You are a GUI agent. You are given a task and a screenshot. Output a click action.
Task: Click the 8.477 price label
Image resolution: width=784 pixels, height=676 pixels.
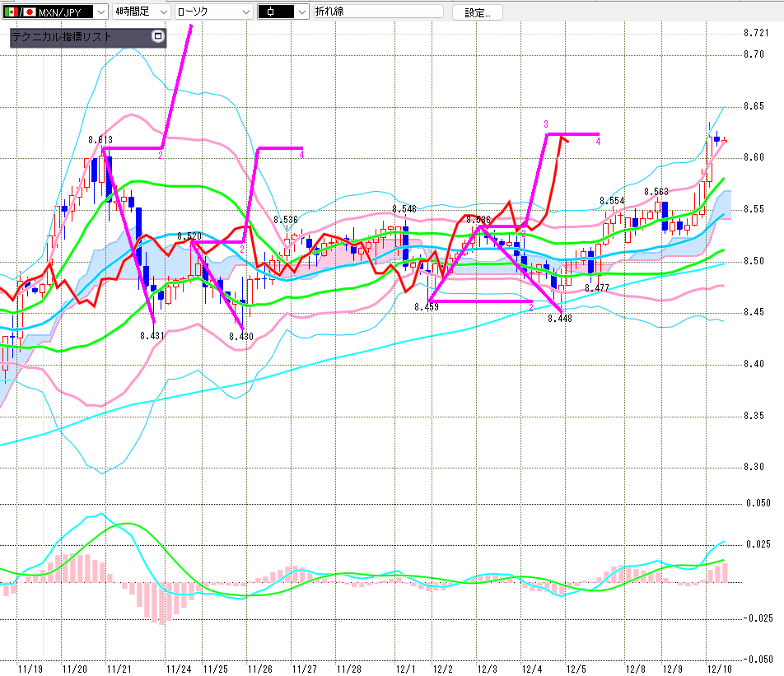[597, 288]
